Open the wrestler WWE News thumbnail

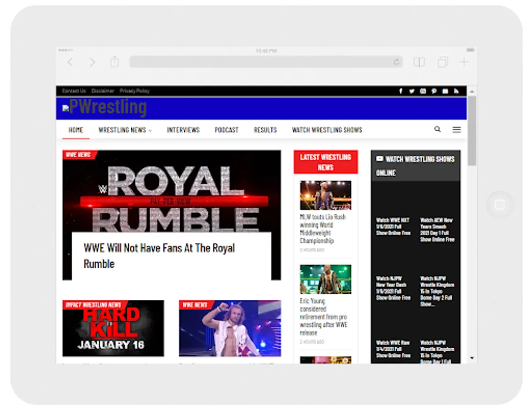(x=230, y=328)
